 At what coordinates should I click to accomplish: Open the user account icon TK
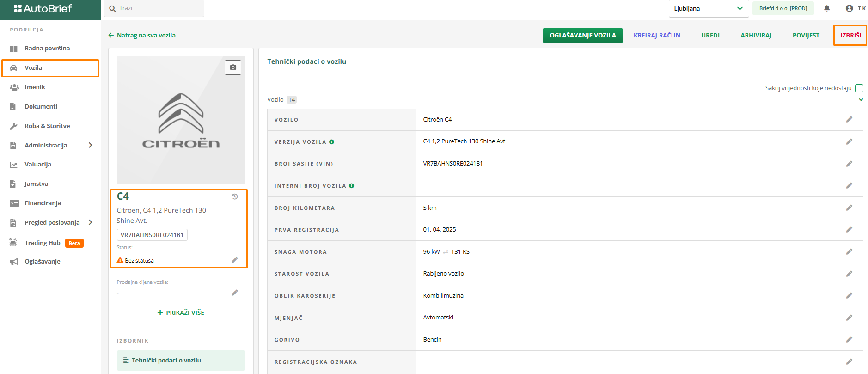click(855, 8)
